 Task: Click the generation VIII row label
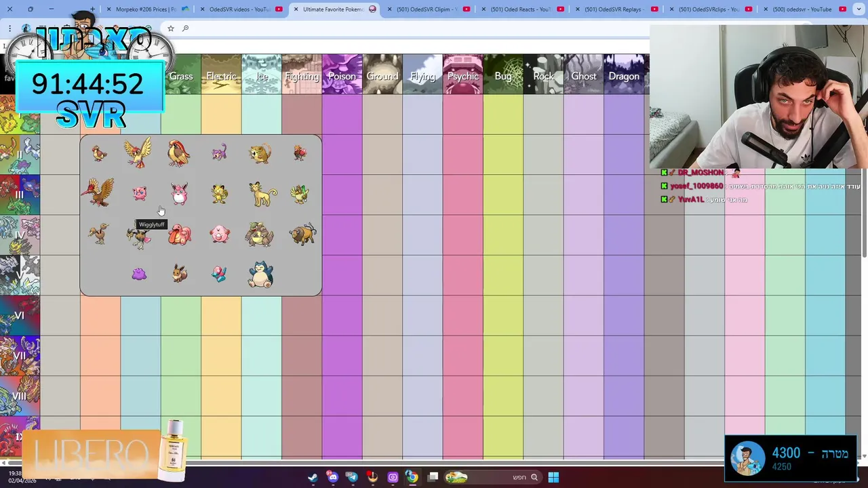[20, 396]
